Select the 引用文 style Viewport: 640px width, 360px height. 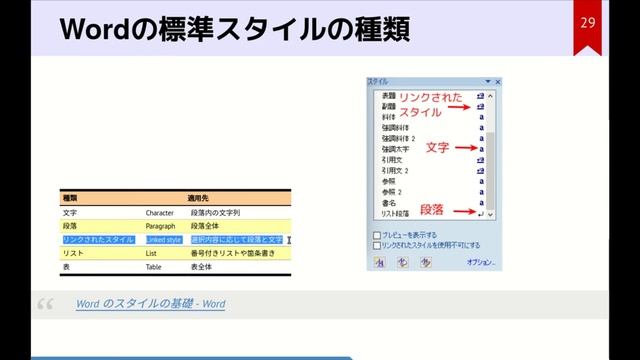[x=392, y=160]
